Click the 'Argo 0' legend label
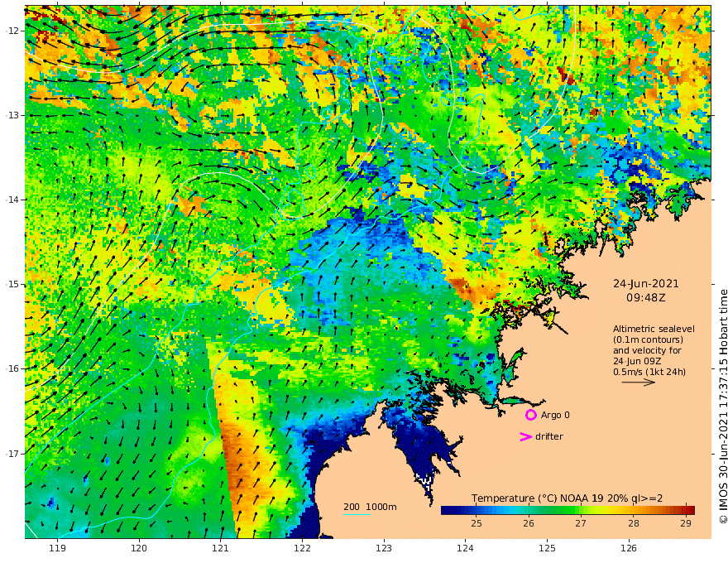The width and height of the screenshot is (728, 563). 555,415
